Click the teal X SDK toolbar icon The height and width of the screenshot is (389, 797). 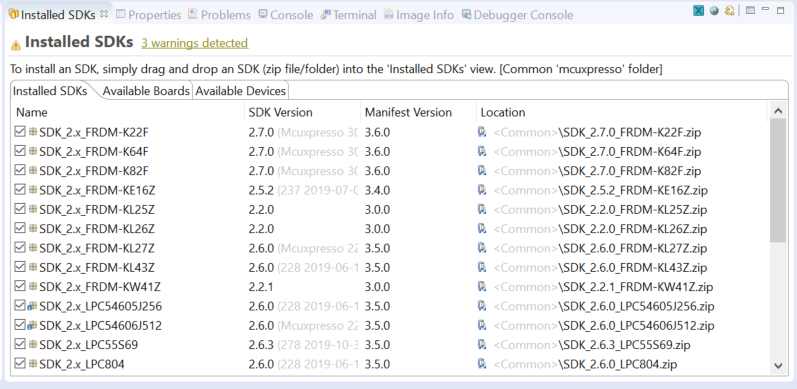pyautogui.click(x=699, y=10)
